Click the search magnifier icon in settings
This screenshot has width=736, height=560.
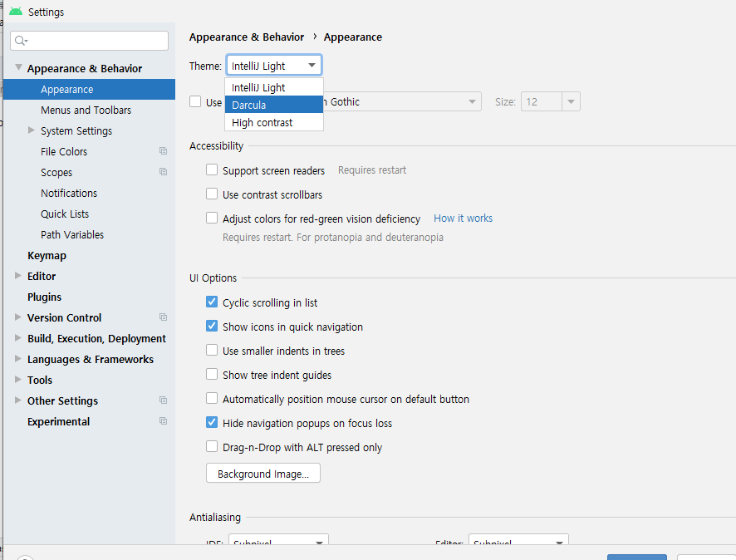coord(20,41)
